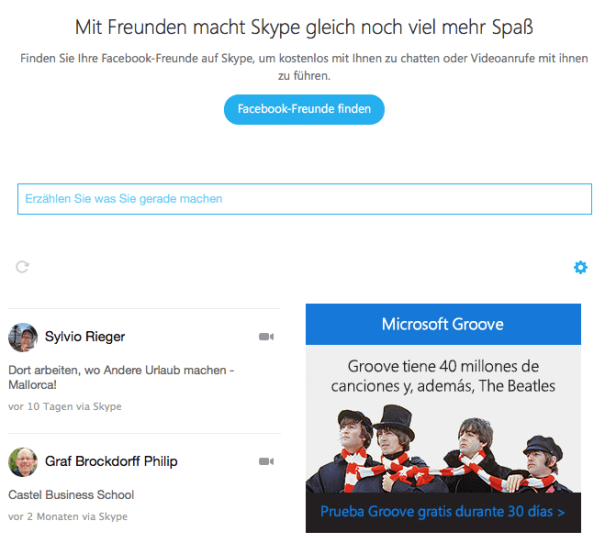Click the 'Finden Sie Ihre Facebook-Freunde' description
605x543 pixels.
[303, 67]
